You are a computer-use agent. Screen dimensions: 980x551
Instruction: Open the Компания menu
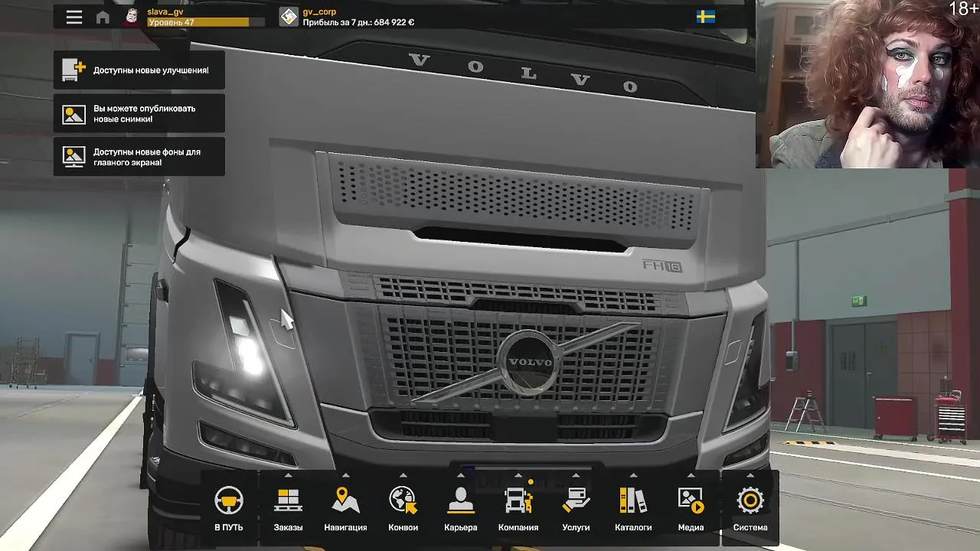click(x=518, y=509)
